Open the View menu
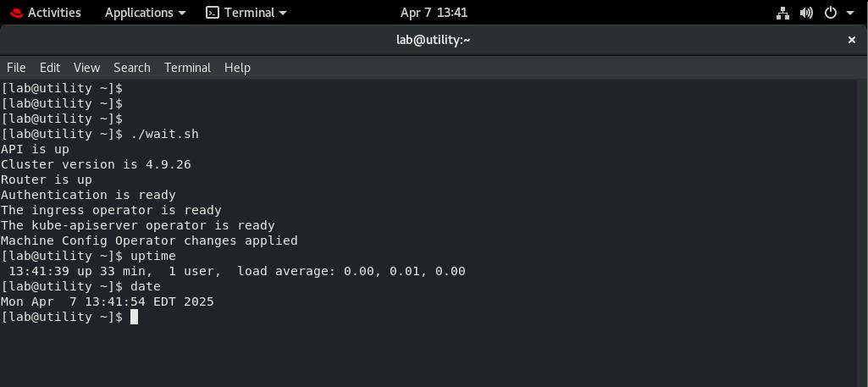The image size is (868, 387). (86, 68)
